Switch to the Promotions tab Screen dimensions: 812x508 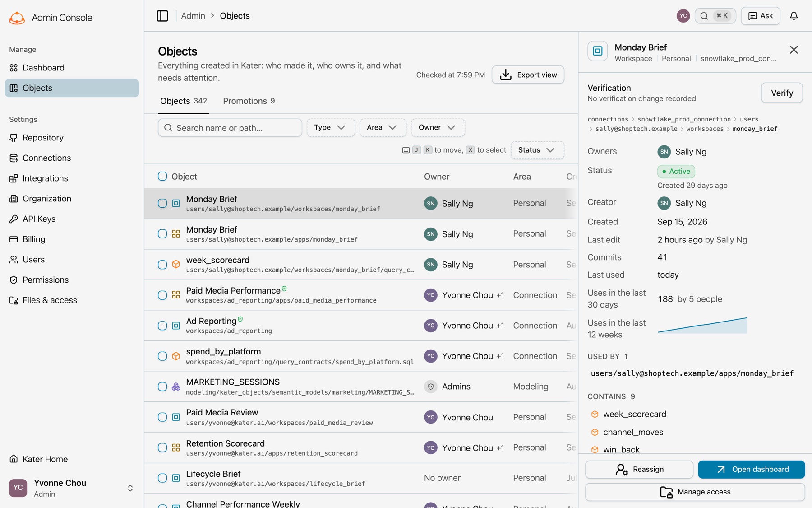pyautogui.click(x=249, y=101)
